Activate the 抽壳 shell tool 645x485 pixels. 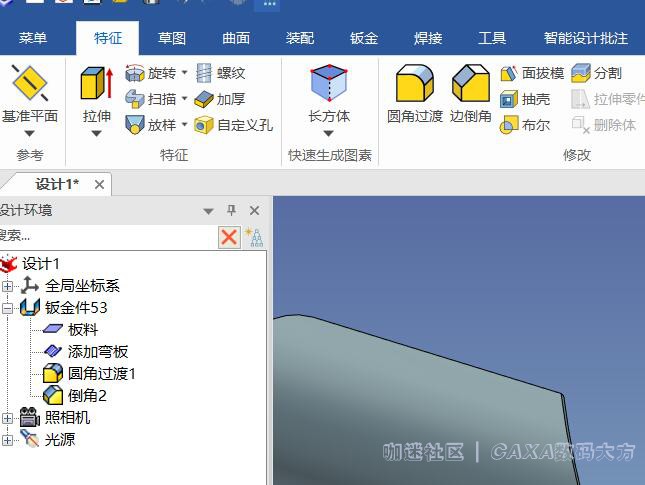525,100
